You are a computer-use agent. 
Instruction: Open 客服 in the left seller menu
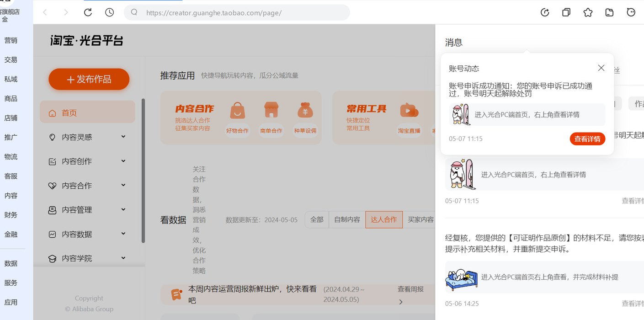coord(11,176)
